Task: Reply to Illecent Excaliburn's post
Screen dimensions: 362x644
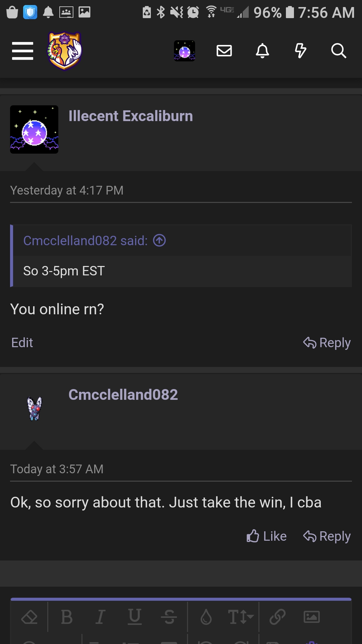Action: 327,343
